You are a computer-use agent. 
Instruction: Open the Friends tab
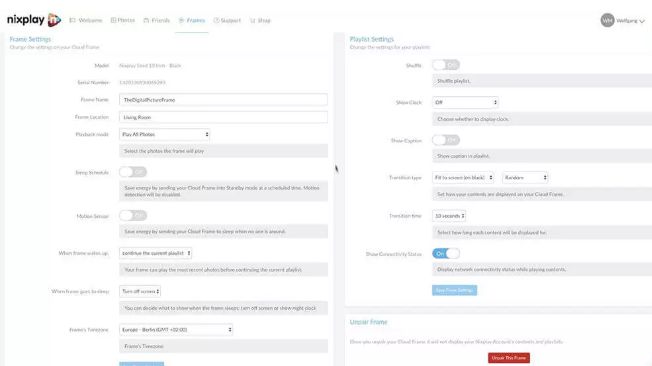157,20
